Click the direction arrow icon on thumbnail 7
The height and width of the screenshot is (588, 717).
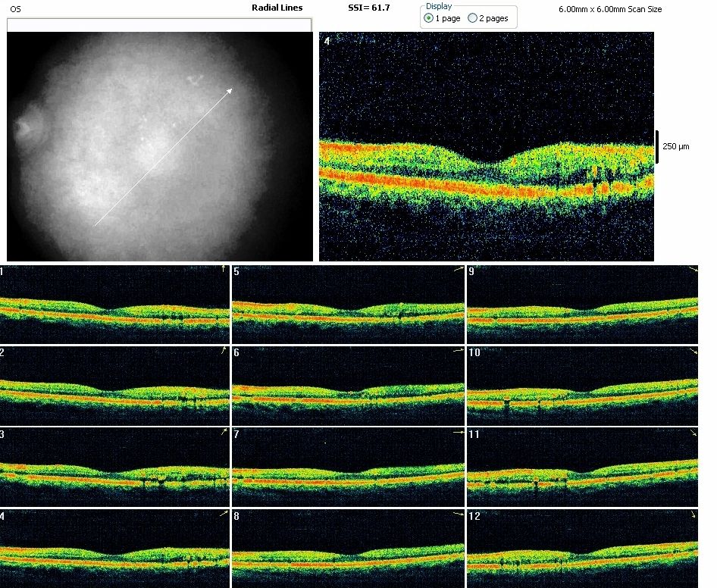pyautogui.click(x=458, y=432)
